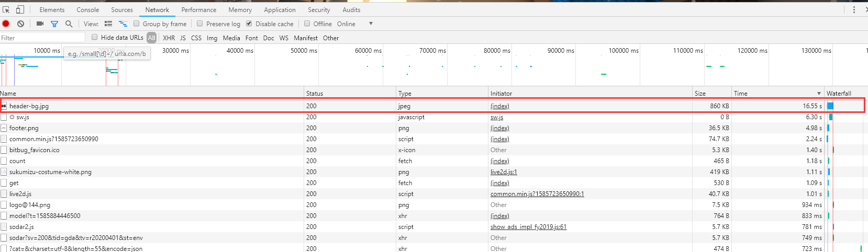The image size is (868, 252).
Task: Click the capture screenshots camera icon
Action: (40, 24)
